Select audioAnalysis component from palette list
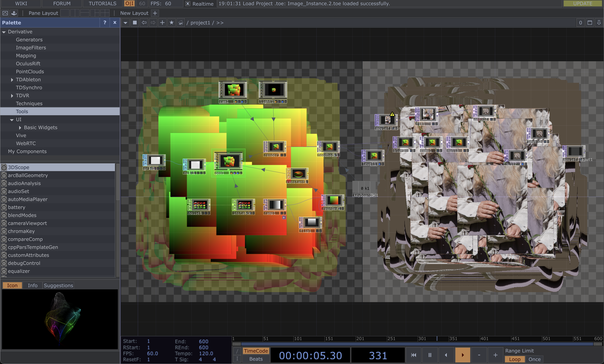 pos(24,183)
